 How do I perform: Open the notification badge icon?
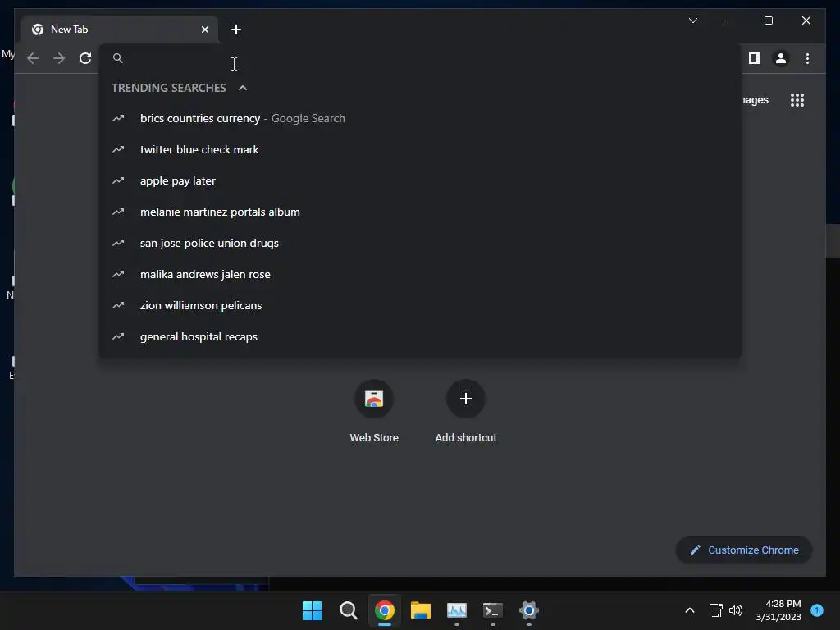(x=817, y=610)
